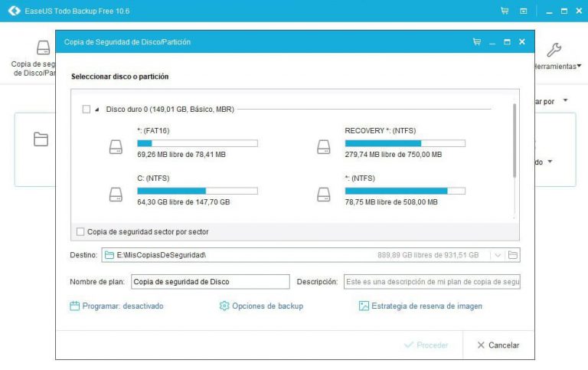Select the C: NTFS partition drive icon
This screenshot has height=370, width=588.
click(116, 195)
